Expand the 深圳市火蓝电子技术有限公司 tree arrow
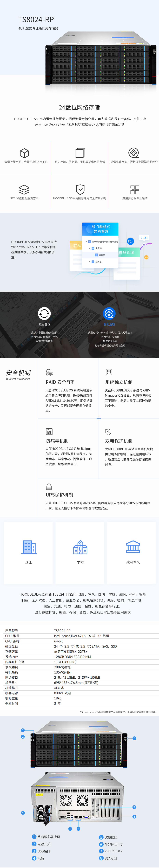159x868 pixels. 86,242
